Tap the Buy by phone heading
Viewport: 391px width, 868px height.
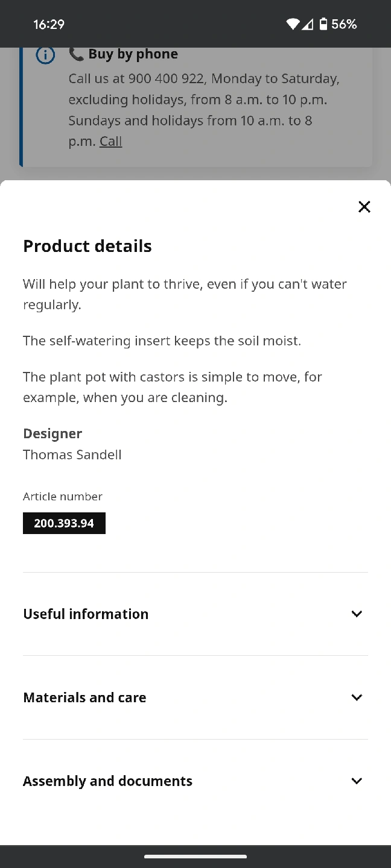click(x=133, y=54)
